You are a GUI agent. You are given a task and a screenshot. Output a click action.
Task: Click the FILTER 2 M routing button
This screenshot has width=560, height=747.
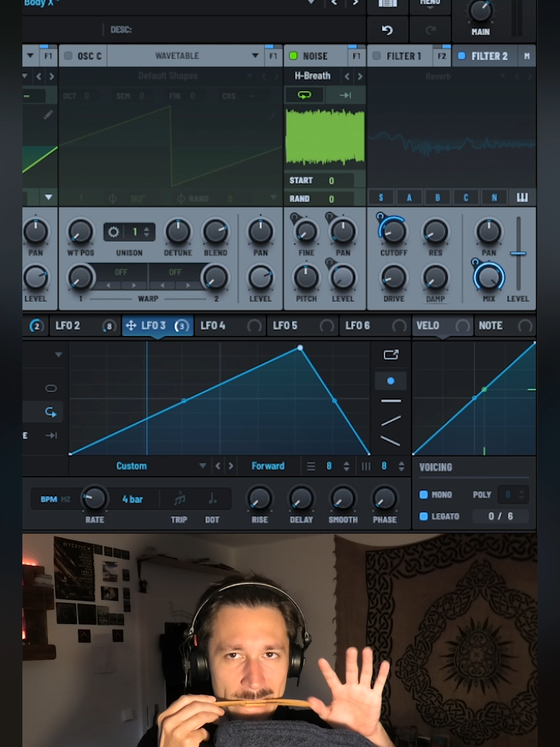tap(527, 56)
